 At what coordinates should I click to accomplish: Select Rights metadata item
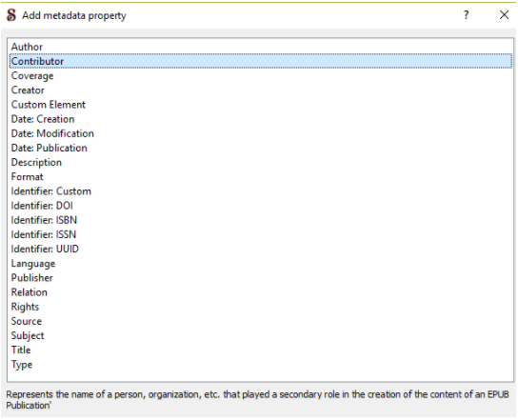point(261,307)
